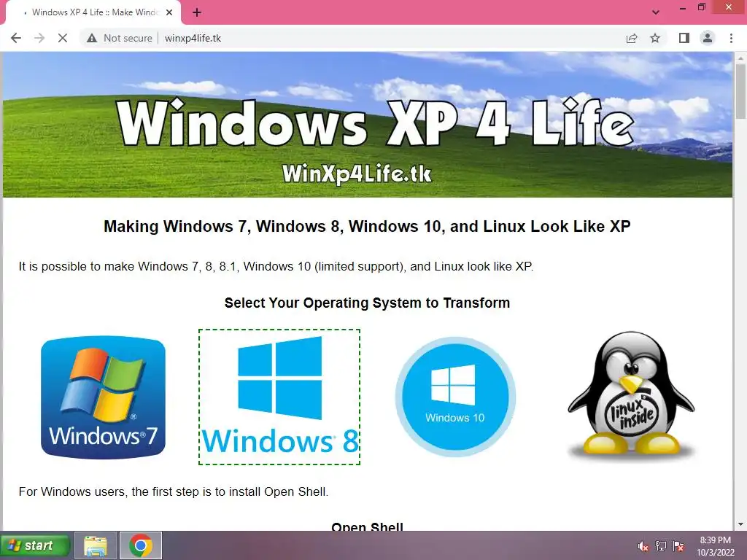
Task: Open the Start menu
Action: [x=35, y=545]
